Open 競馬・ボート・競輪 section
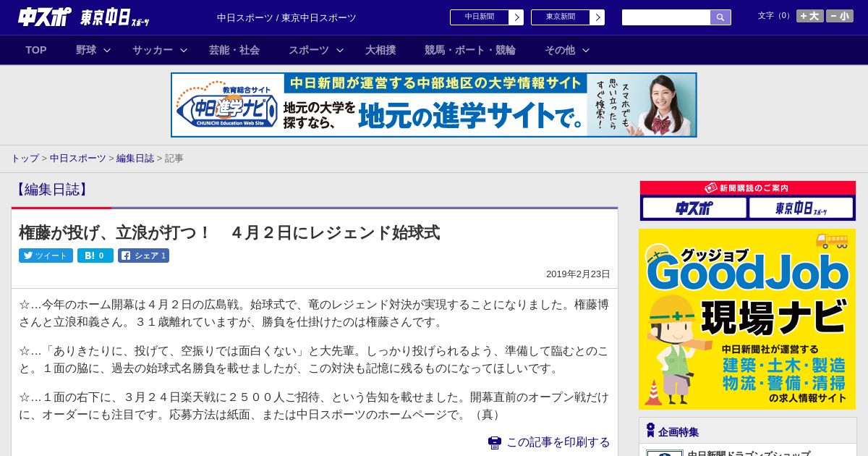 [x=470, y=50]
